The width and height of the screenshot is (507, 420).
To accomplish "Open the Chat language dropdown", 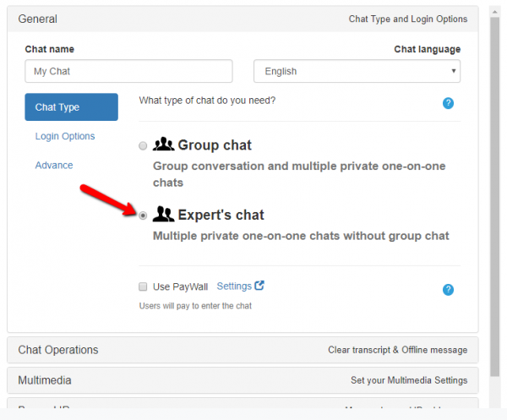I will point(357,72).
